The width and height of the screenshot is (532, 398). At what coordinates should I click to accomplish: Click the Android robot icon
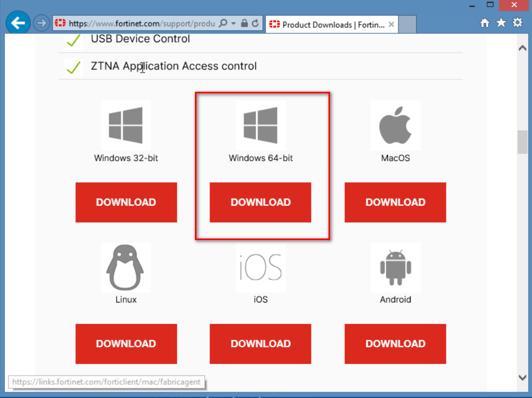pos(396,268)
